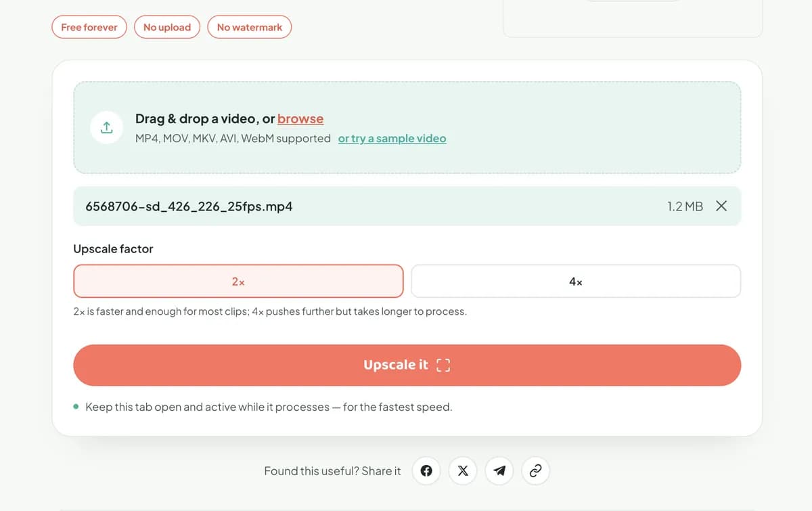The width and height of the screenshot is (812, 511).
Task: Open the browse file link
Action: (x=300, y=118)
